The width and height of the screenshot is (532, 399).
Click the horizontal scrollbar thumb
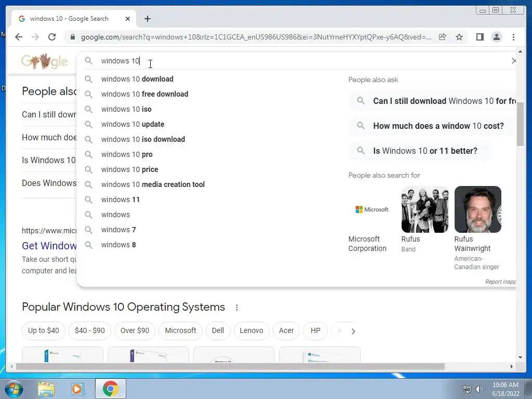tap(230, 366)
